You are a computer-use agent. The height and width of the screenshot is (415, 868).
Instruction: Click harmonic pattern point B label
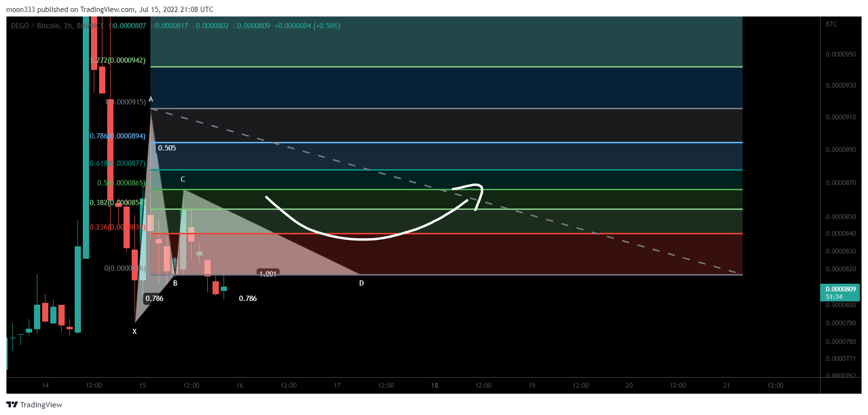coord(175,283)
